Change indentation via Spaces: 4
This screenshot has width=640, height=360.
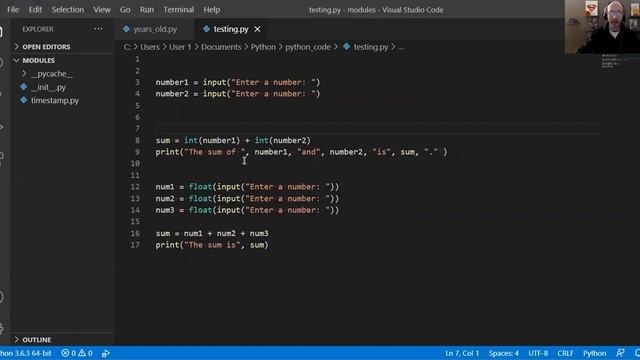coord(504,353)
